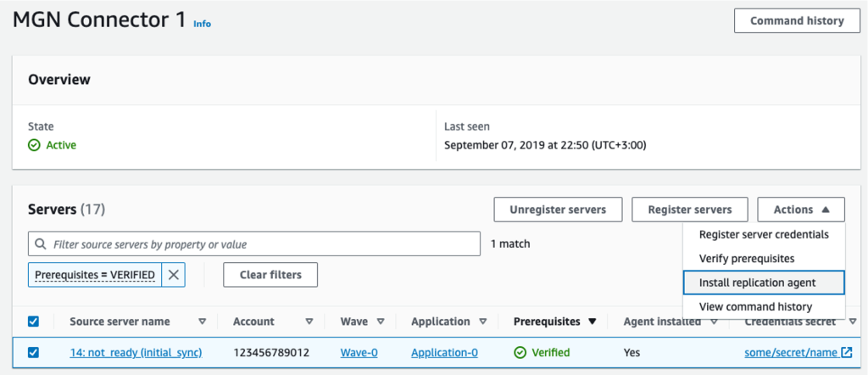Focus the filter source servers search field
The width and height of the screenshot is (868, 375).
[x=254, y=243]
